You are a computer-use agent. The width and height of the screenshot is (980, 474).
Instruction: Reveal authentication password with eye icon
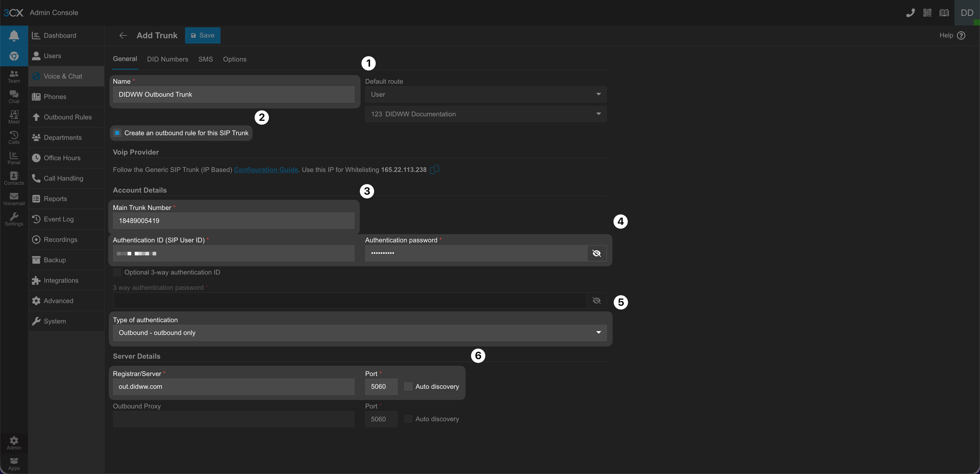(596, 253)
